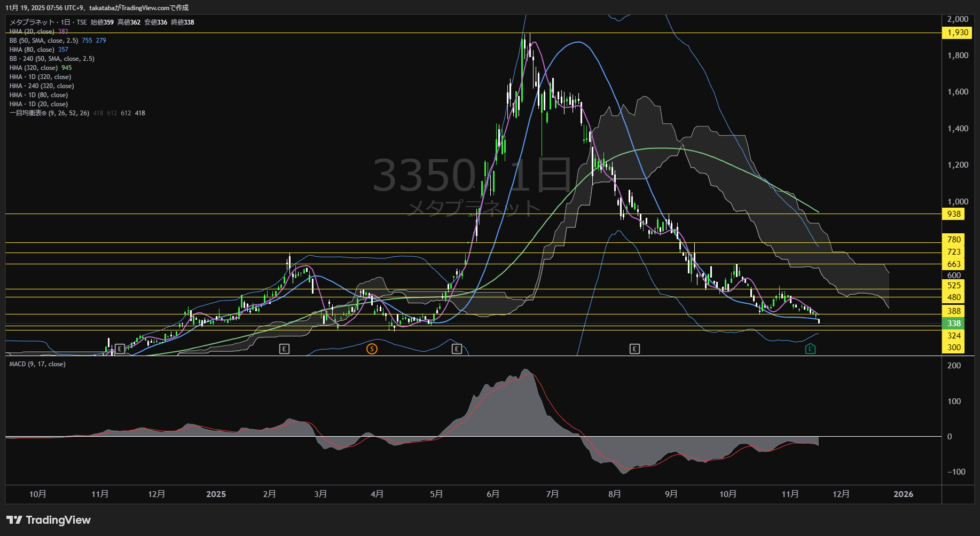This screenshot has height=536, width=980.
Task: Select the BB (50, SMA, close, 2.5) legend
Action: tap(44, 41)
